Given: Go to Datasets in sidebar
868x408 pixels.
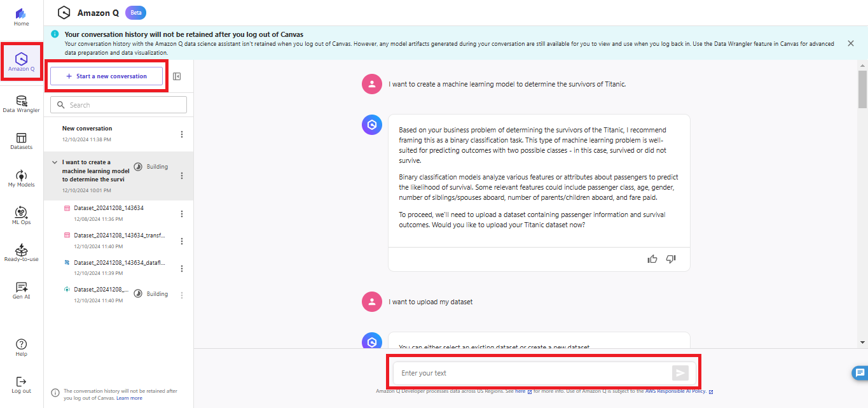Looking at the screenshot, I should pos(22,141).
